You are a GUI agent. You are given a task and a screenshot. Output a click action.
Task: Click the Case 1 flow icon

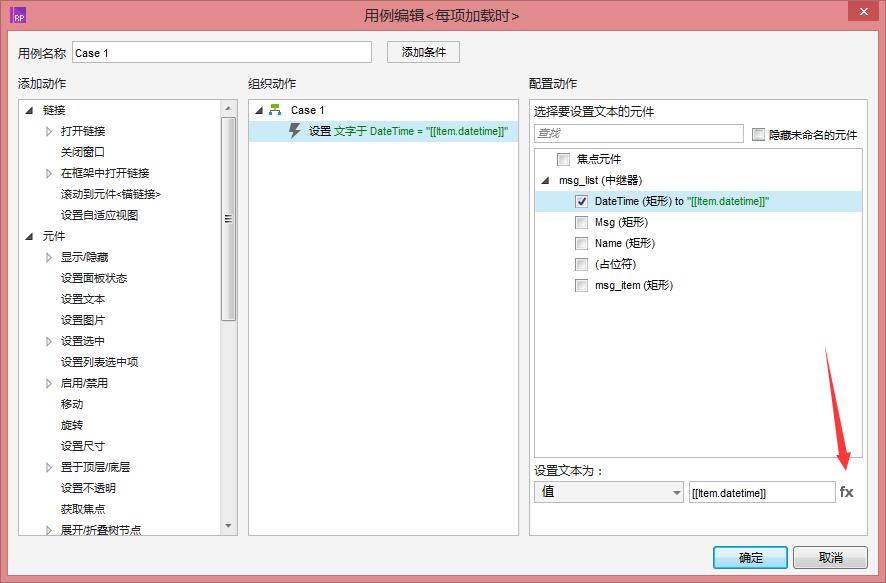tap(275, 110)
